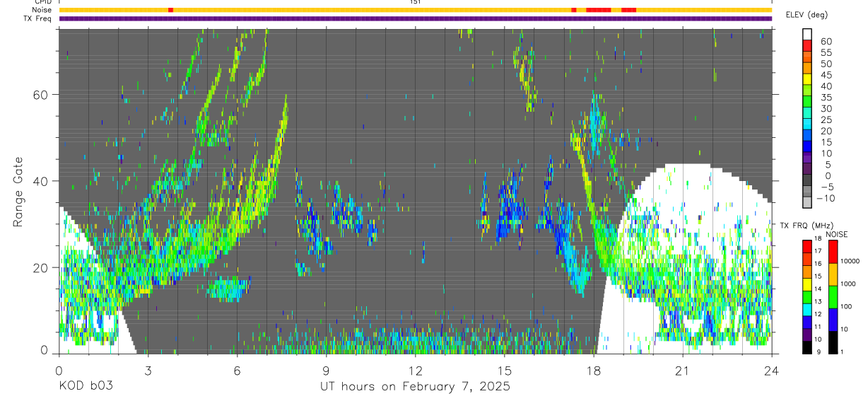Click hour tick label '12' on time axis

pyautogui.click(x=415, y=371)
